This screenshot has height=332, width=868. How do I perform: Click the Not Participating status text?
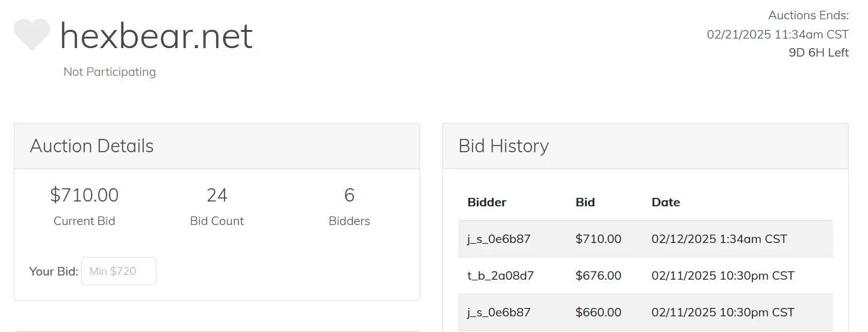click(110, 72)
